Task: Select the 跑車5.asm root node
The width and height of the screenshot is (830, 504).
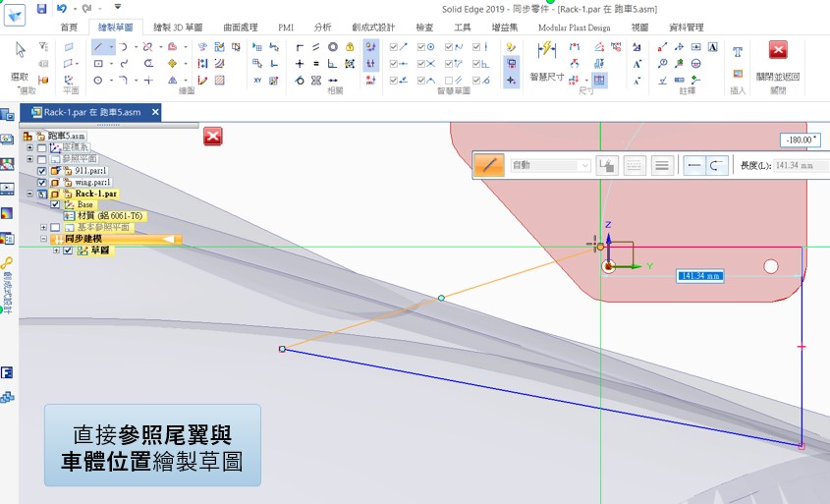Action: (67, 136)
